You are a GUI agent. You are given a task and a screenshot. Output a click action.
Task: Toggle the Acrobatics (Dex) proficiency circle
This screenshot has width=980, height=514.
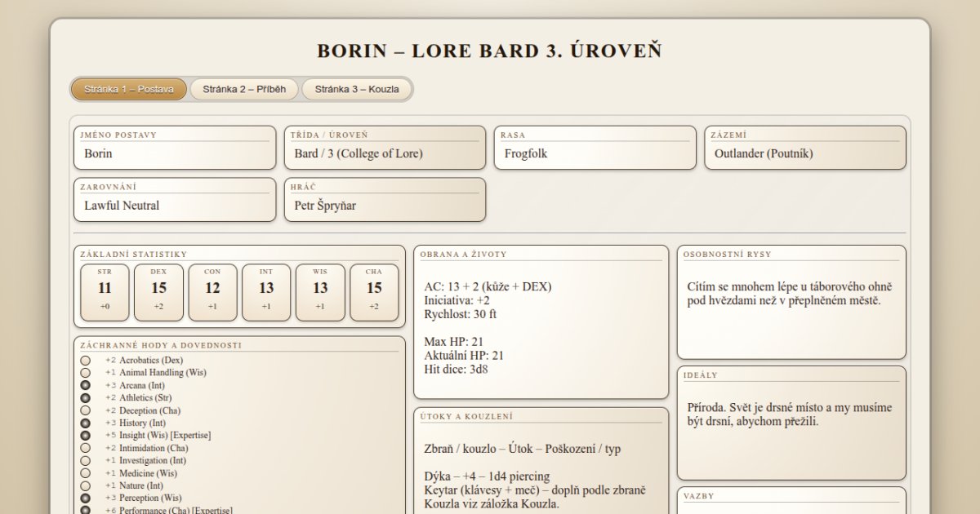pyautogui.click(x=85, y=360)
